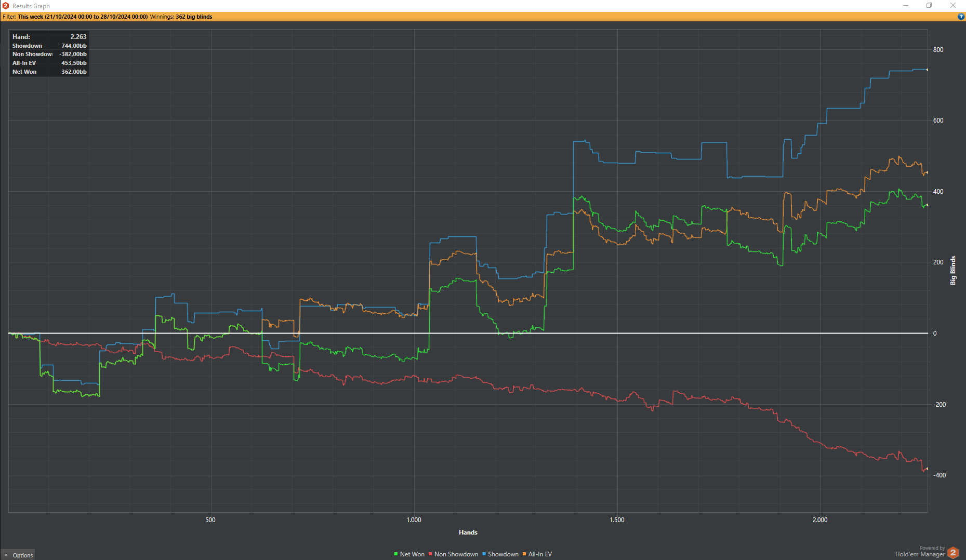Click the Net Won 362,00bb stats row

pos(49,72)
